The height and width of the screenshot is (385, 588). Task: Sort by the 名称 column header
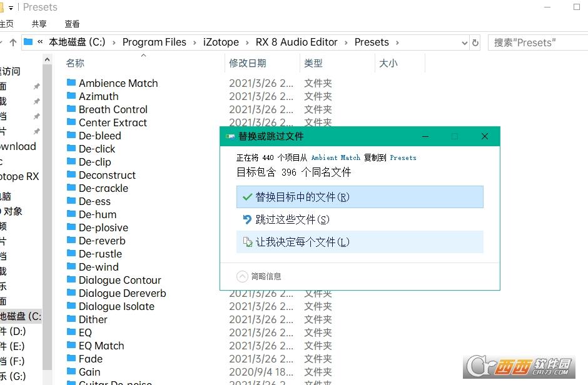75,63
